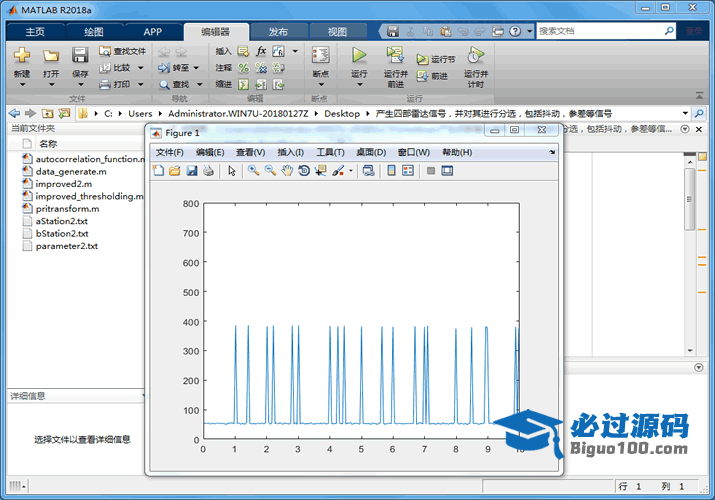Click 打印 (Print) in the ribbon
The height and width of the screenshot is (500, 715).
[115, 84]
